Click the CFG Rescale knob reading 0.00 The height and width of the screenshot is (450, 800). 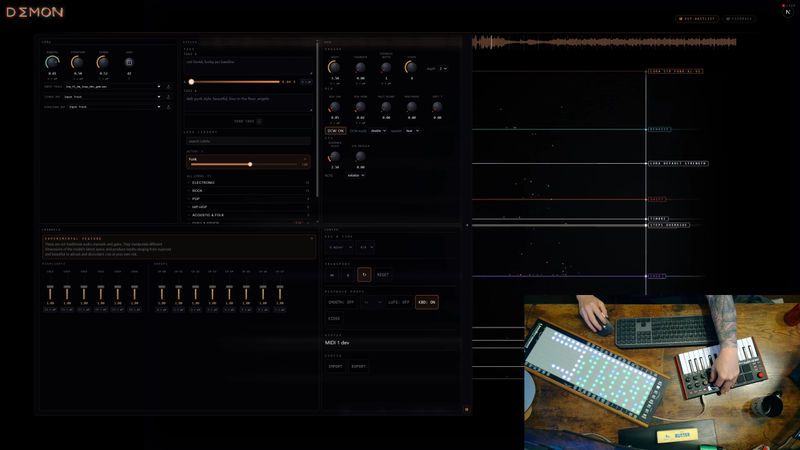point(360,157)
